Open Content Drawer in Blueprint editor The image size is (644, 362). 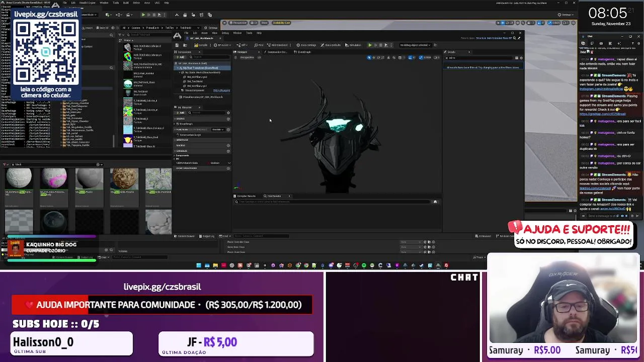pos(185,236)
